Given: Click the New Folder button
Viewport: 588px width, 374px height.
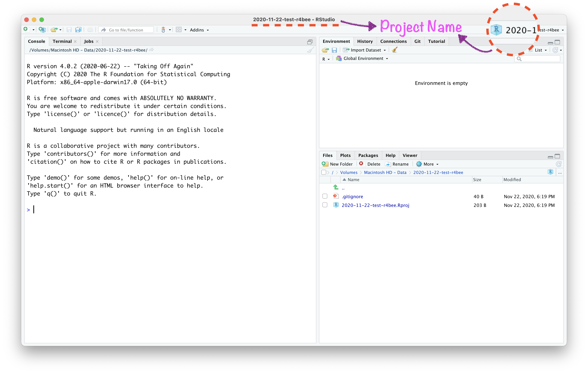Looking at the screenshot, I should (337, 164).
